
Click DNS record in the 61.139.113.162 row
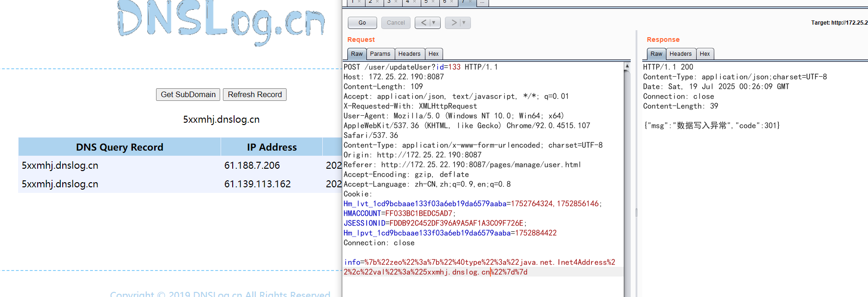(x=60, y=184)
